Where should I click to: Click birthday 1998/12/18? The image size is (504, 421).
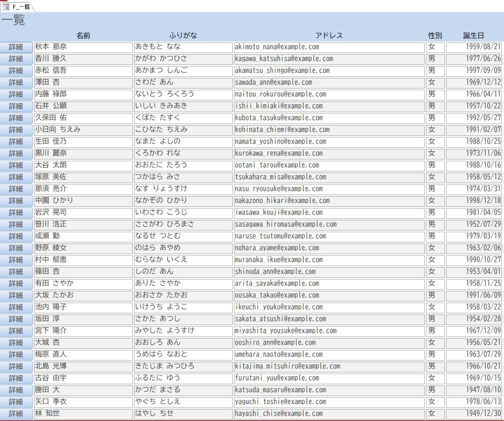pos(474,201)
